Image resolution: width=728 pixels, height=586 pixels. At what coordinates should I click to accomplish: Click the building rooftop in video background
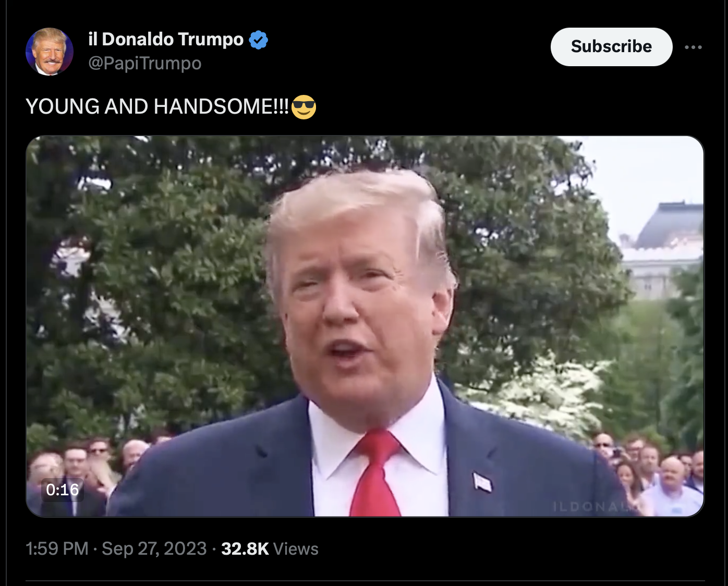pos(669,225)
